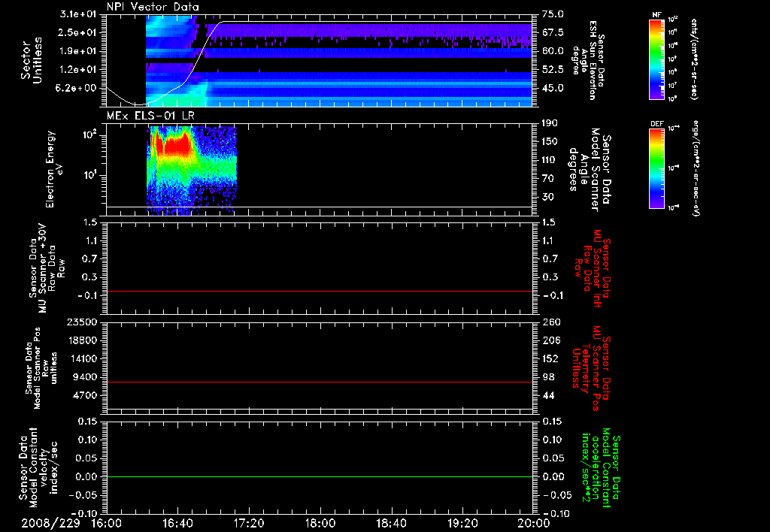Screen dimensions: 770x532
Task: Click the green "Model Constant acceleration" axis label
Action: point(601,469)
